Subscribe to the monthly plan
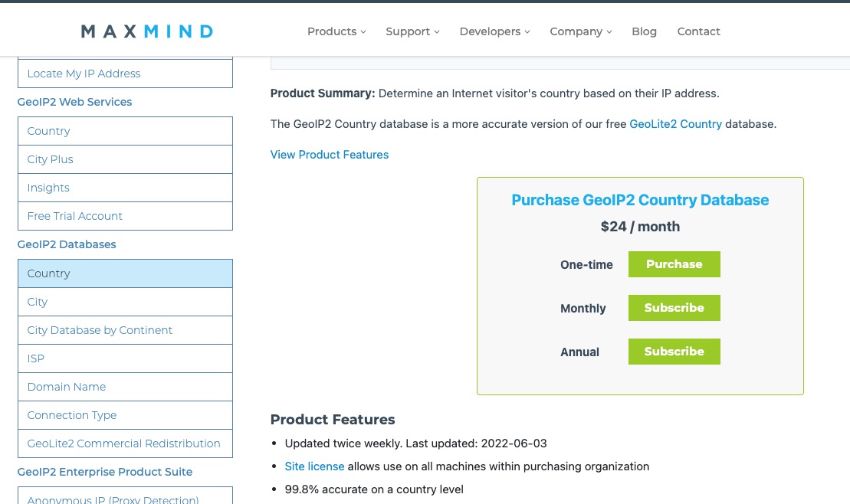 tap(674, 308)
